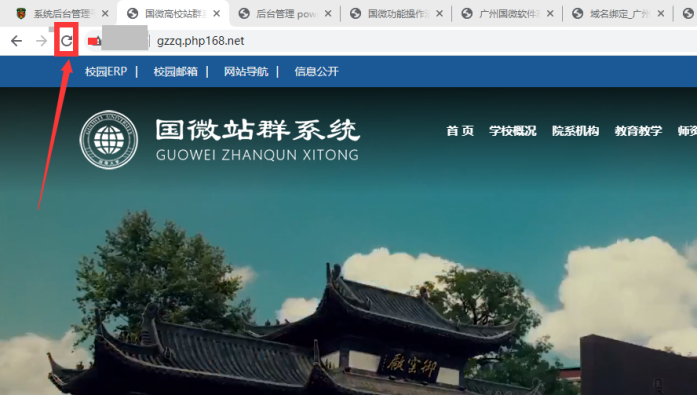Go back with the back arrow

pos(16,41)
